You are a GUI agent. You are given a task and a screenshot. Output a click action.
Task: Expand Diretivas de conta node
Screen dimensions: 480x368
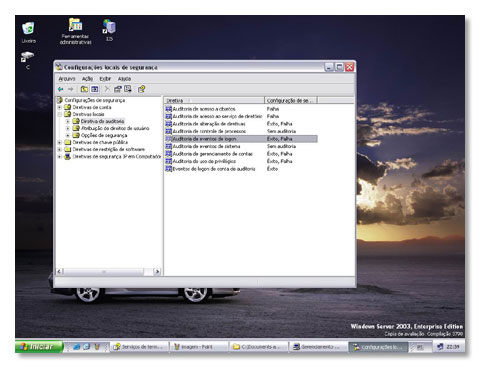[x=60, y=107]
